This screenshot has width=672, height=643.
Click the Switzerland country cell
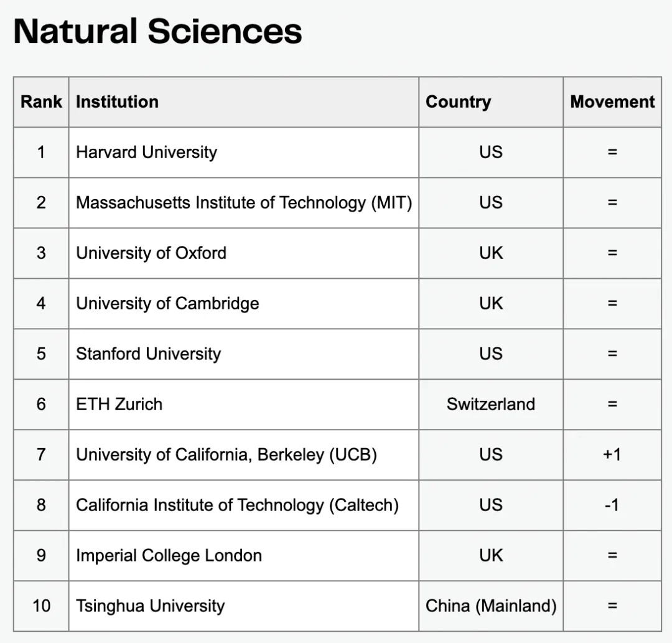[490, 405]
